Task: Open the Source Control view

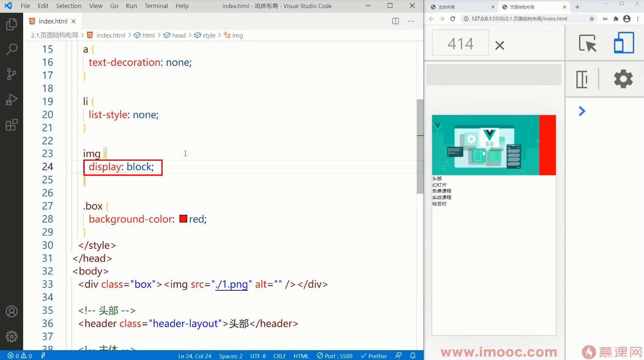Action: 12,74
